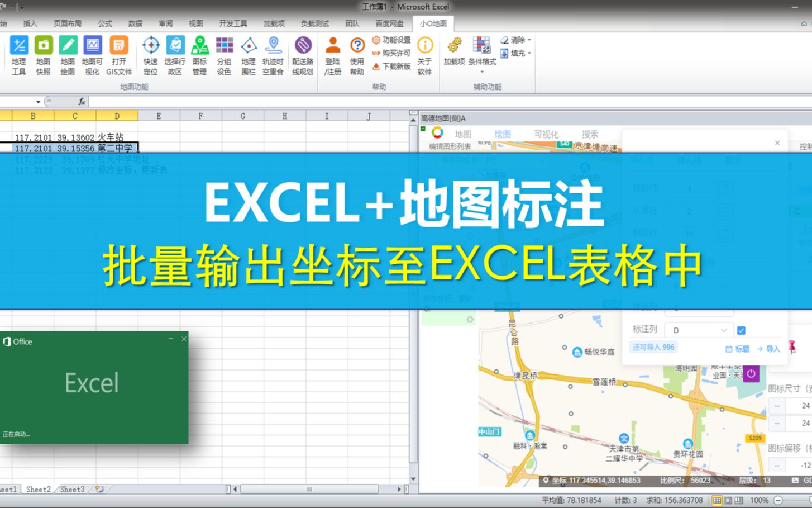Select cell containing 39.13602
This screenshot has height=508, width=812.
(75, 137)
